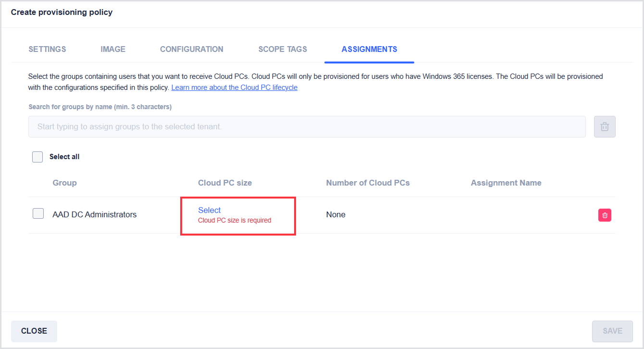Open the Image tab

point(113,49)
